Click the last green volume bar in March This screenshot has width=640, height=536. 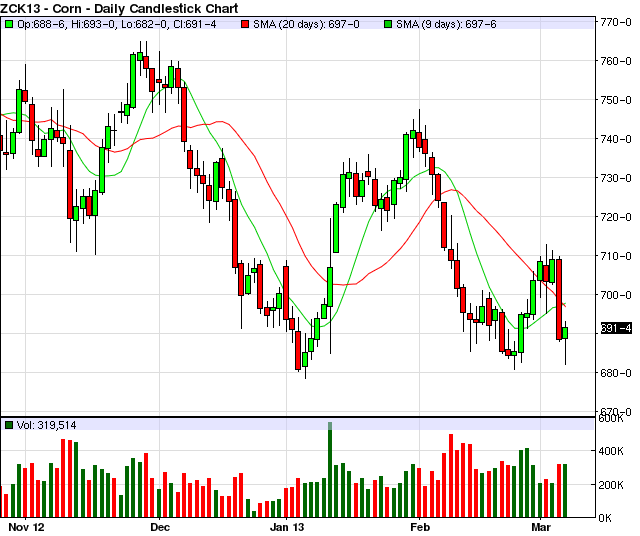coord(565,490)
